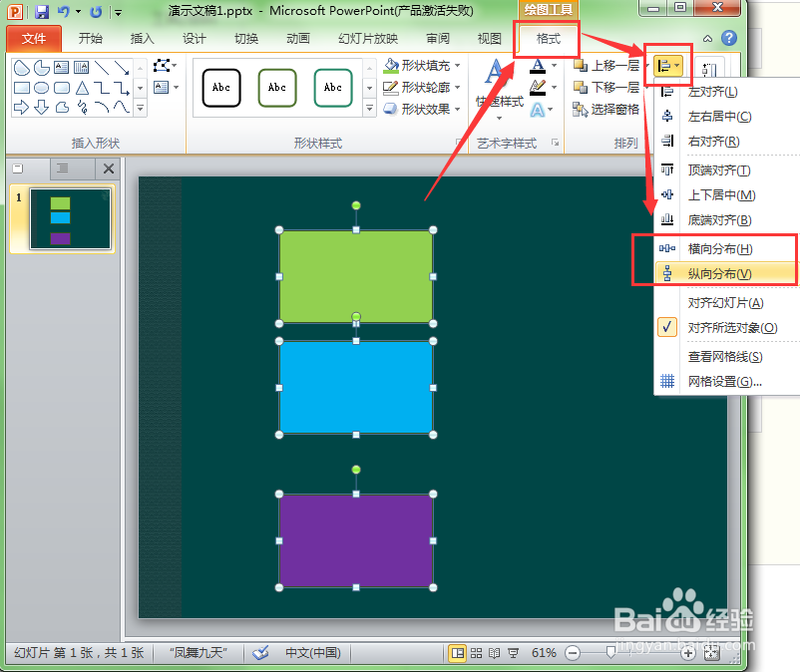Pick the straight line shape
Viewport: 800px width, 672px height.
102,68
